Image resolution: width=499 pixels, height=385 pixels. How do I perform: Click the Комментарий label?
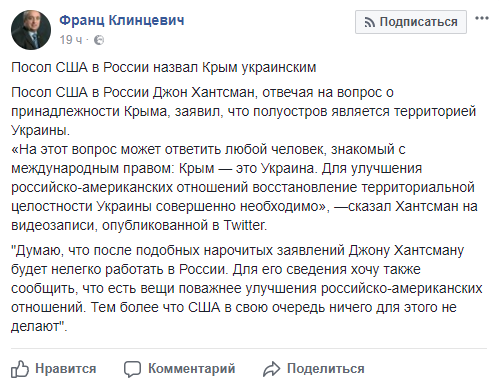[x=192, y=369]
